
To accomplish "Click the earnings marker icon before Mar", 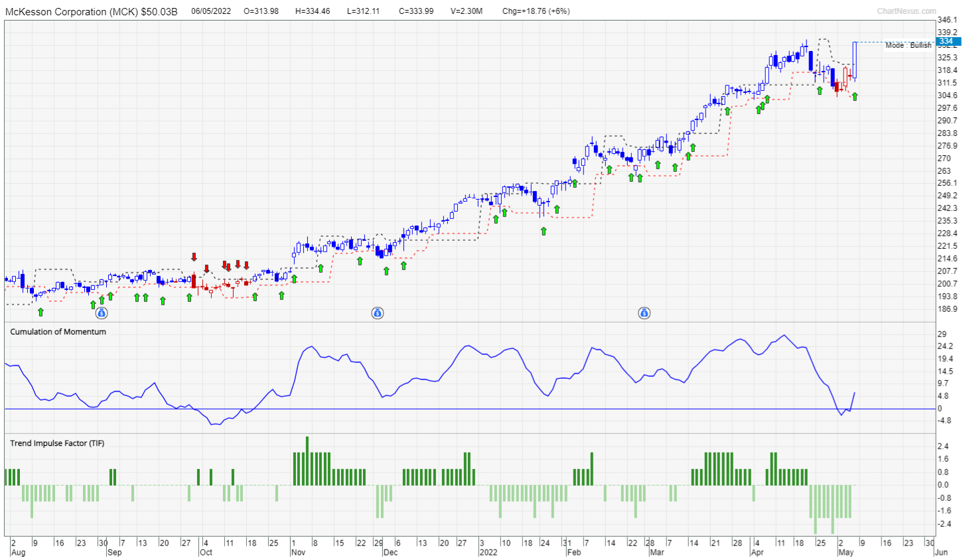I will point(644,313).
